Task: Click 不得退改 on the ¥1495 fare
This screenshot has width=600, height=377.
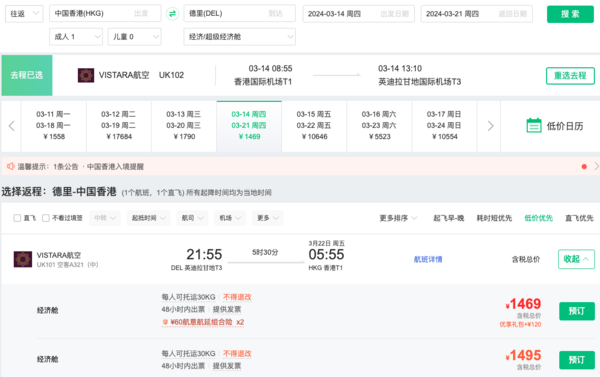Action: (237, 354)
